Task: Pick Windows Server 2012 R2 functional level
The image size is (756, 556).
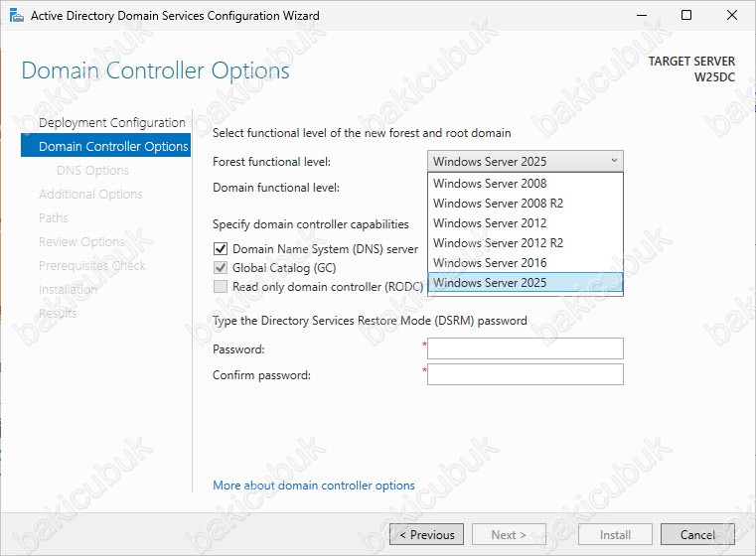Action: tap(526, 243)
